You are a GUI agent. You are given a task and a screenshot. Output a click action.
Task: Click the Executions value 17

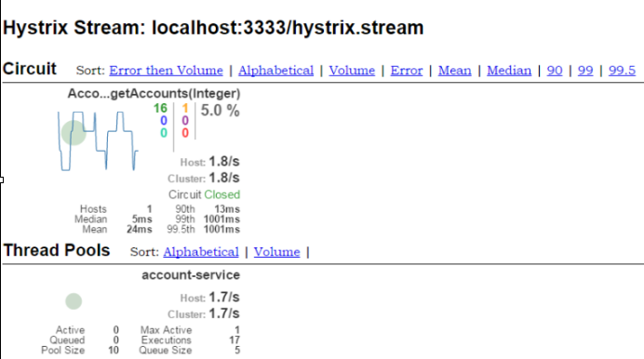point(235,340)
